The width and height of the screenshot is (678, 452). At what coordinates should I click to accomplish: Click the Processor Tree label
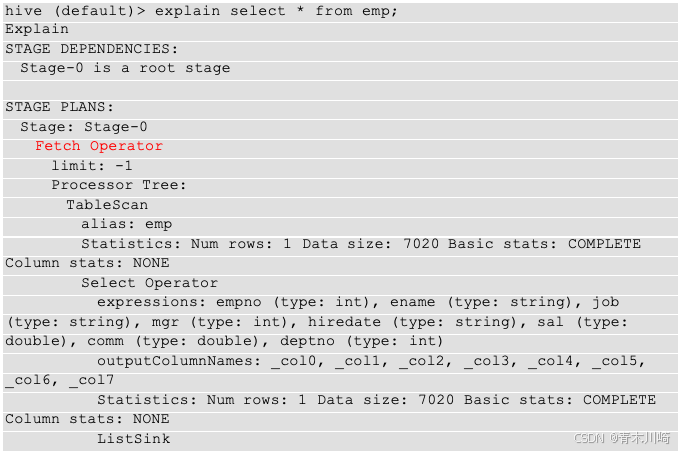pyautogui.click(x=119, y=185)
